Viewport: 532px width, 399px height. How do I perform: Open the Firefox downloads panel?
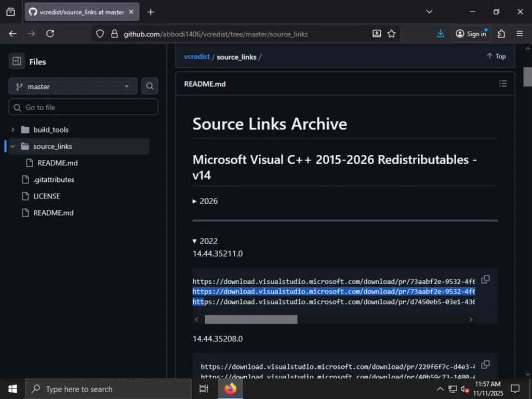tap(441, 34)
